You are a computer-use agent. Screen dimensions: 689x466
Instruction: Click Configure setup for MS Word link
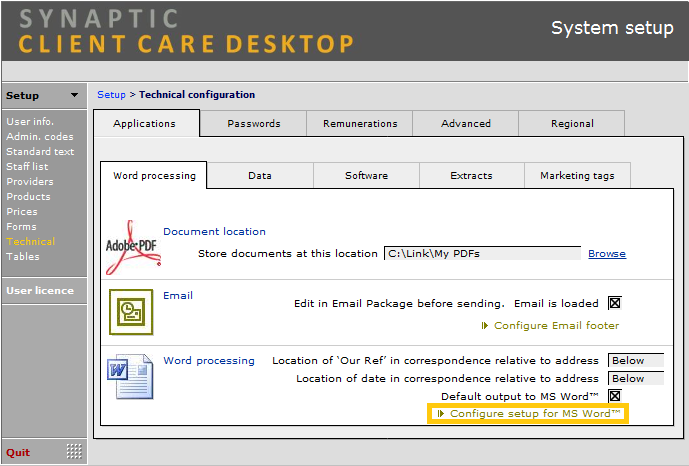[535, 413]
